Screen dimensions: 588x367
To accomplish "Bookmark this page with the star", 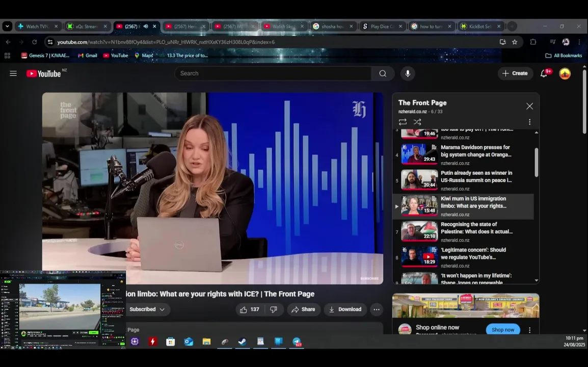I will [515, 42].
